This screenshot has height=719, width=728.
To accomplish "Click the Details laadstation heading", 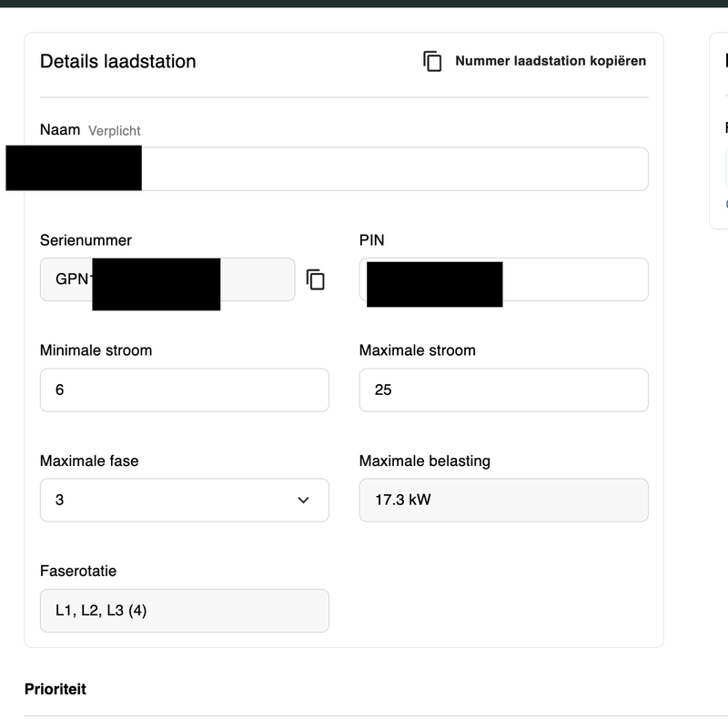I will pyautogui.click(x=118, y=61).
